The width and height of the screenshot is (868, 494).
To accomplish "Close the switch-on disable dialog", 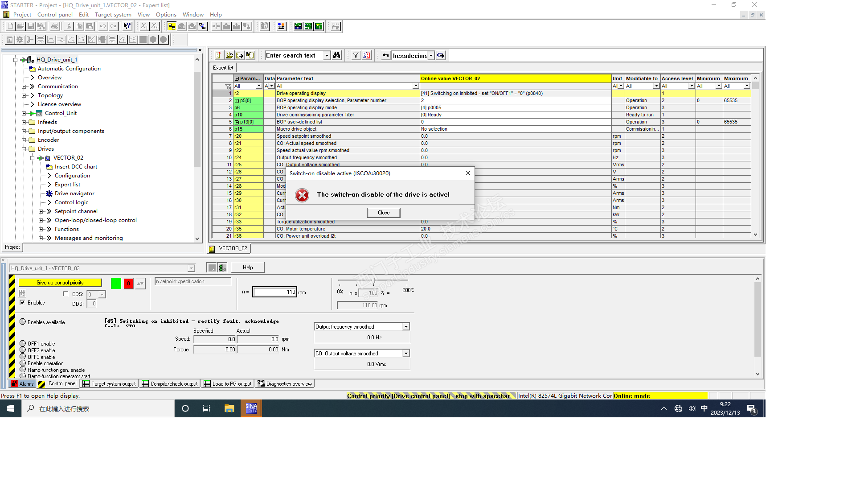I will (x=383, y=213).
